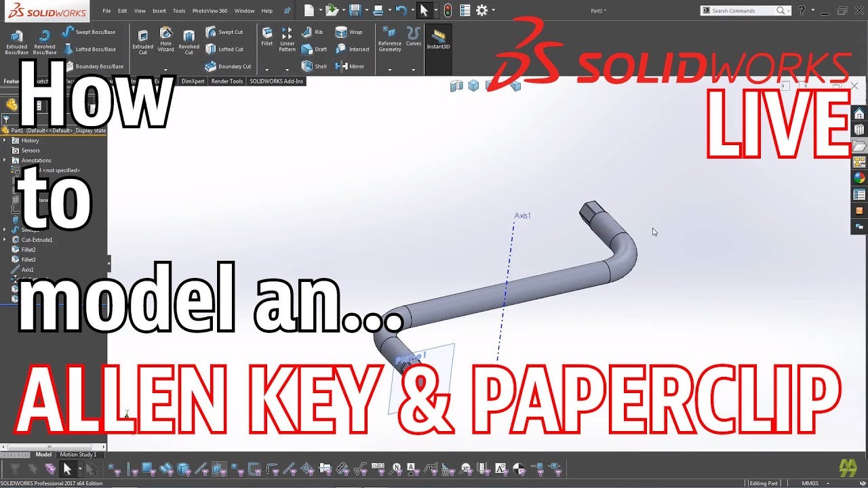The image size is (868, 488).
Task: Open the PhotoView 360 menu
Action: click(x=210, y=11)
